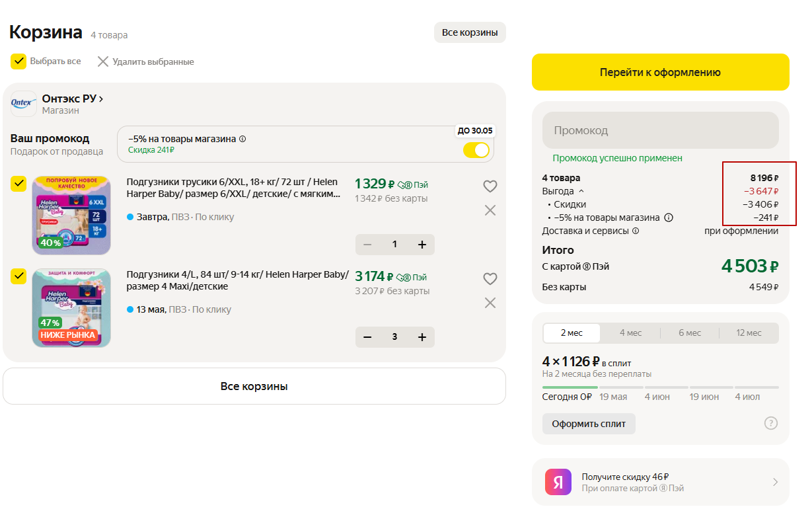Screen dimensions: 812x515
Task: Switch to the 6 мес split tab
Action: point(690,333)
